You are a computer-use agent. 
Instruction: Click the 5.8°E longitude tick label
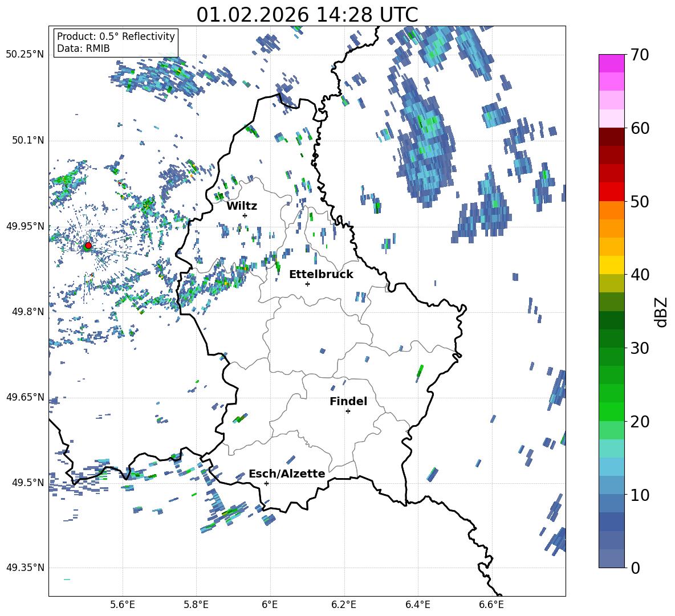point(196,605)
